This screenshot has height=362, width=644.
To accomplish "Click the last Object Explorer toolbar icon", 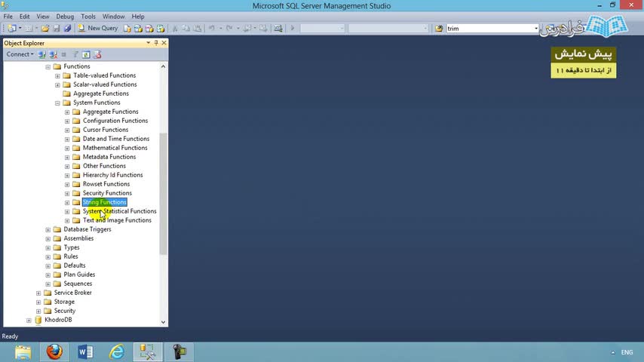I will (x=97, y=54).
